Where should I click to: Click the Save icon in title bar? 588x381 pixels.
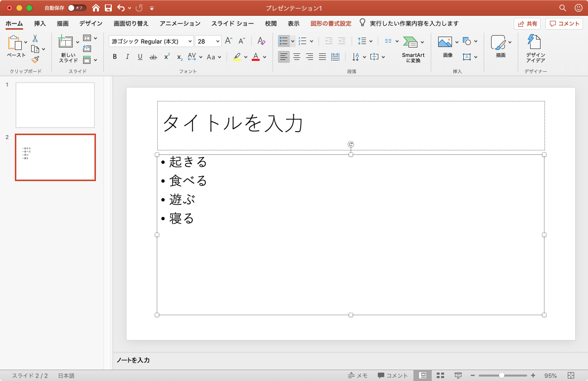(x=108, y=8)
